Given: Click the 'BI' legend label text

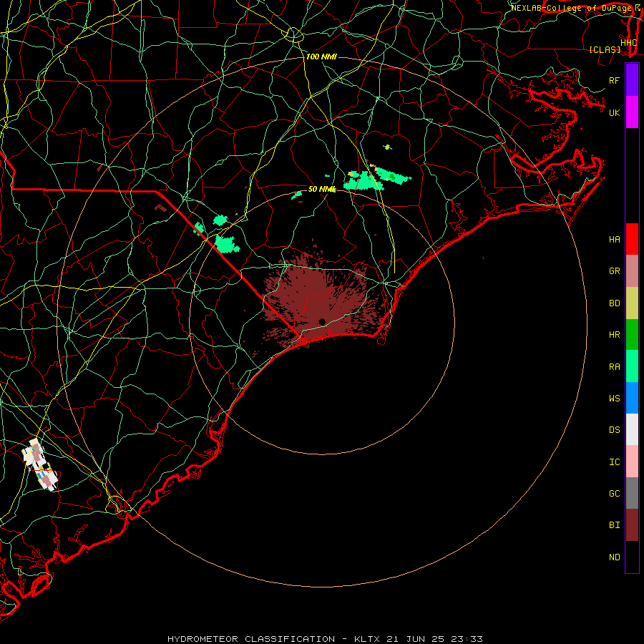Looking at the screenshot, I should [x=615, y=525].
